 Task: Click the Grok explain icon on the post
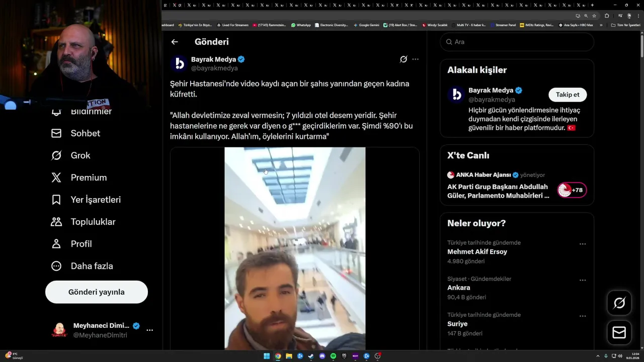pyautogui.click(x=404, y=59)
